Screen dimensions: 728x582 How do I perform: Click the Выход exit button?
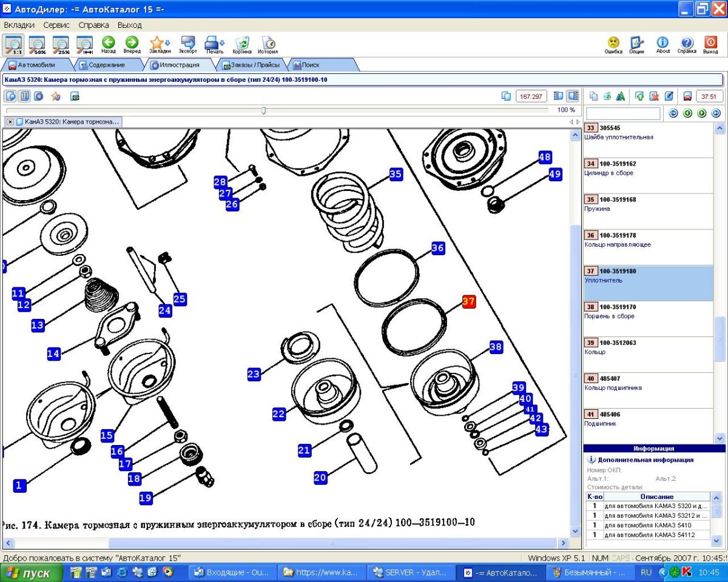coord(710,44)
